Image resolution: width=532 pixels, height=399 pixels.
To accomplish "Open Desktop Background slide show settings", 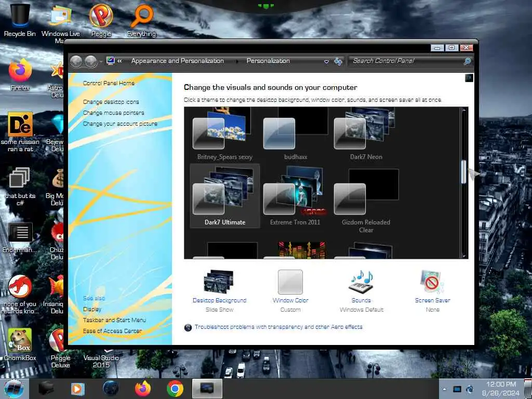I will (x=219, y=291).
